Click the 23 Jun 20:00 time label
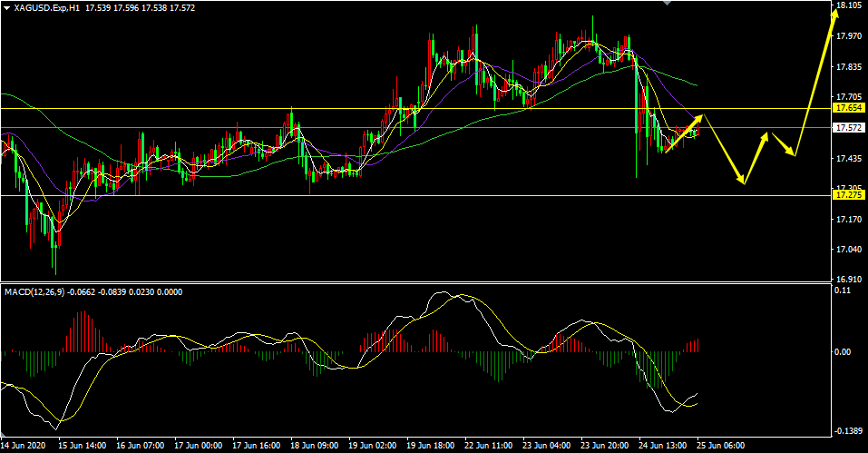 (x=605, y=445)
